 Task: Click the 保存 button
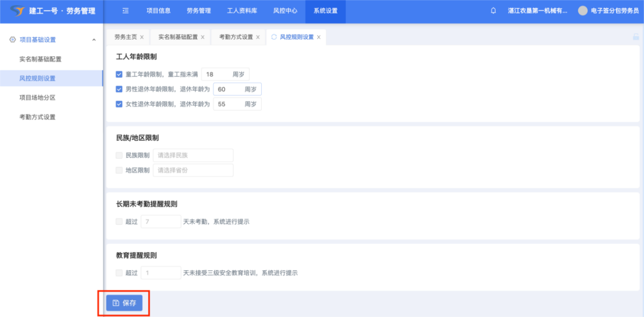(x=124, y=303)
